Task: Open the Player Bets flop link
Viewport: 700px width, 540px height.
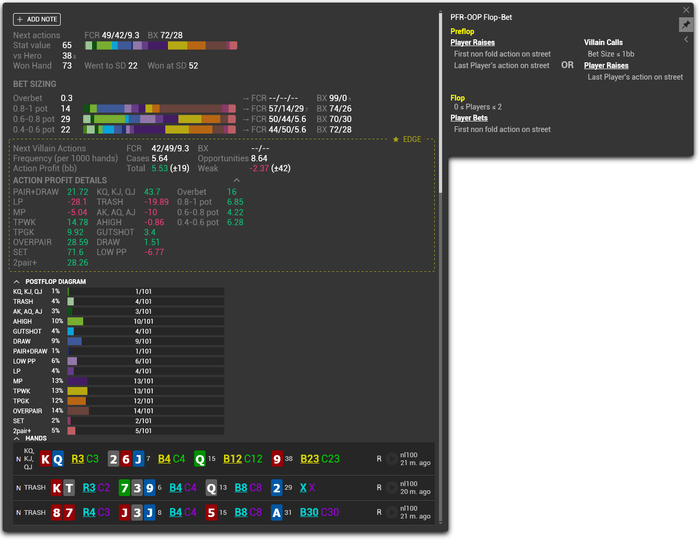Action: (469, 118)
